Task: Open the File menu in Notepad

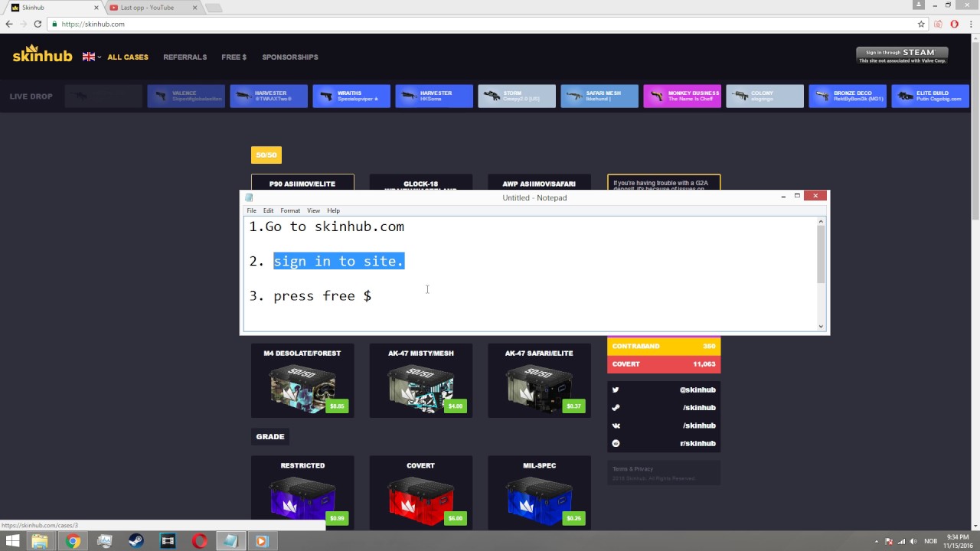Action: pyautogui.click(x=251, y=210)
